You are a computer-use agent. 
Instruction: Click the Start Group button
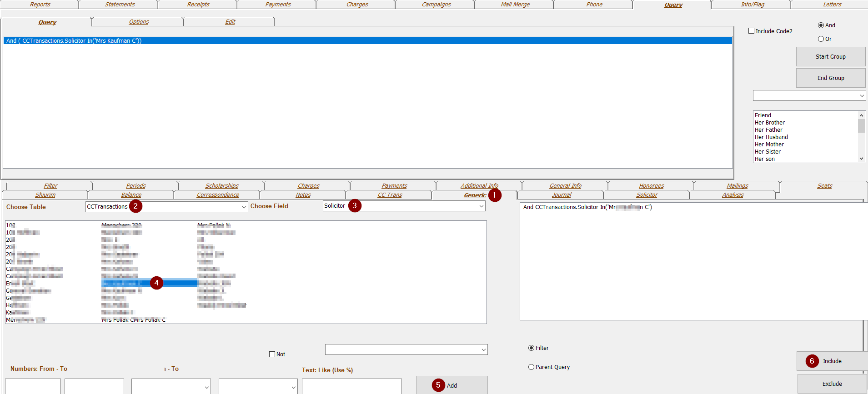pos(830,57)
